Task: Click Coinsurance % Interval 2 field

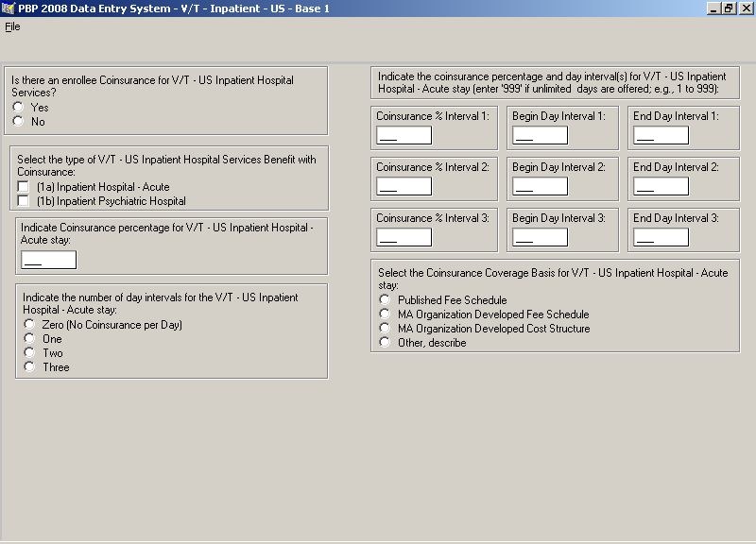Action: click(x=404, y=186)
